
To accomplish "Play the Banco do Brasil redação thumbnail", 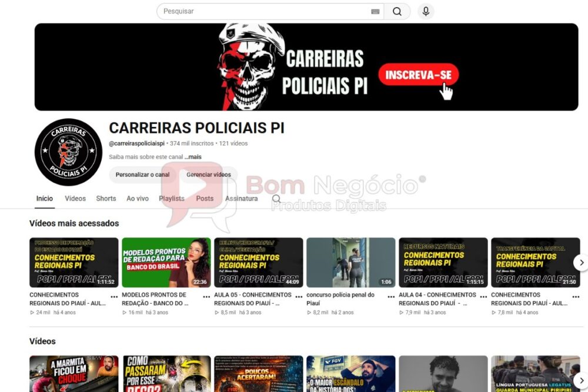I will click(x=166, y=262).
